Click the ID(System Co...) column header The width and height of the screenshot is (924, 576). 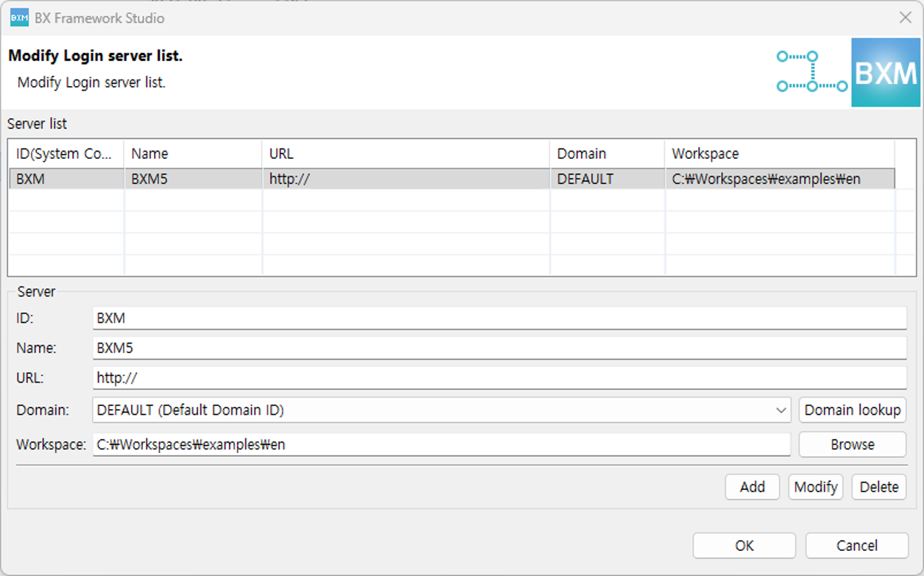point(65,154)
